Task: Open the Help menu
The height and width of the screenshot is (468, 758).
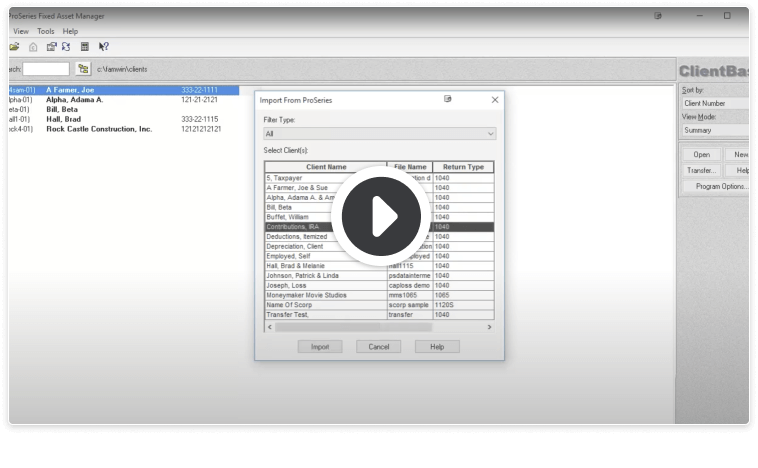Action: (x=70, y=31)
